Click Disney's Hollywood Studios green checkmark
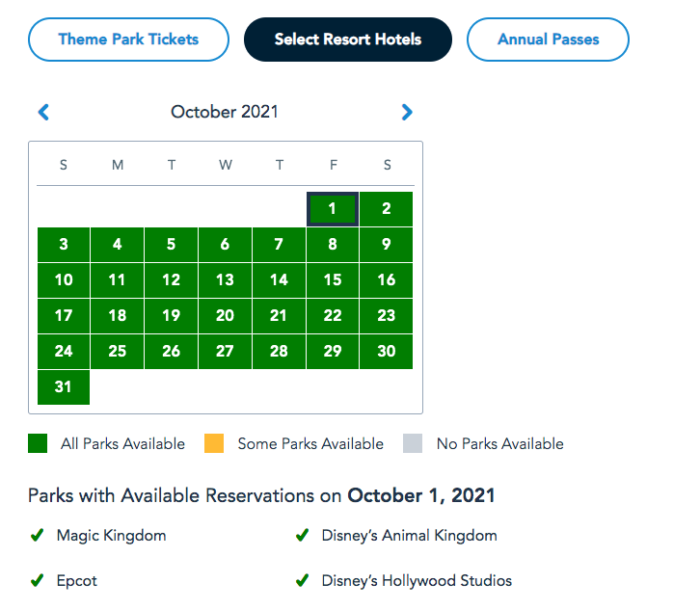 point(302,581)
